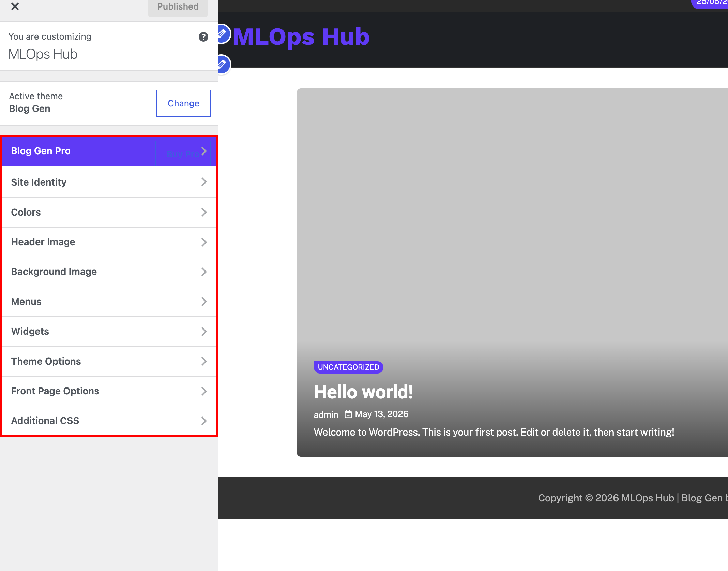
Task: Click the edit pencil next to site title
Action: [223, 34]
